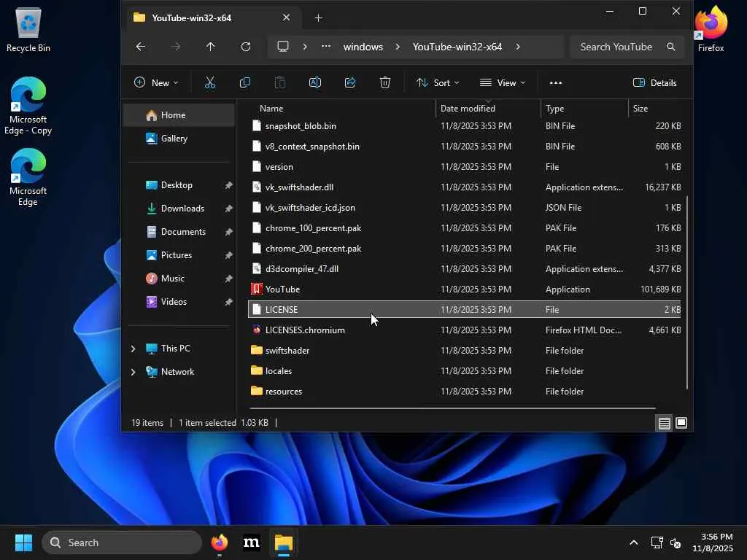Go back with the left arrow button
Viewport: 747px width, 560px height.
141,47
